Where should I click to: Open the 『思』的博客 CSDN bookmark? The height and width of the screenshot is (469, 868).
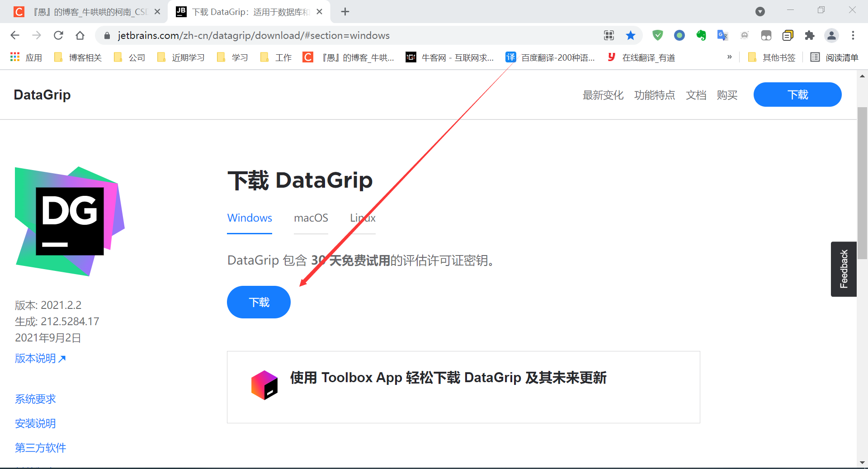pos(349,57)
